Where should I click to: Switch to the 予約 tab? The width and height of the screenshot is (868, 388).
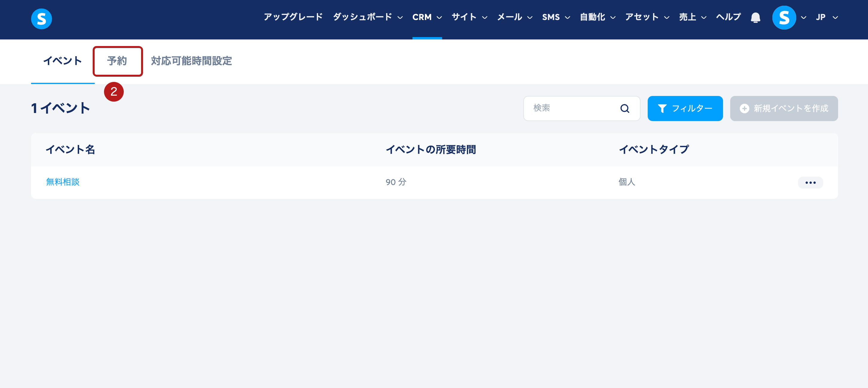[117, 61]
